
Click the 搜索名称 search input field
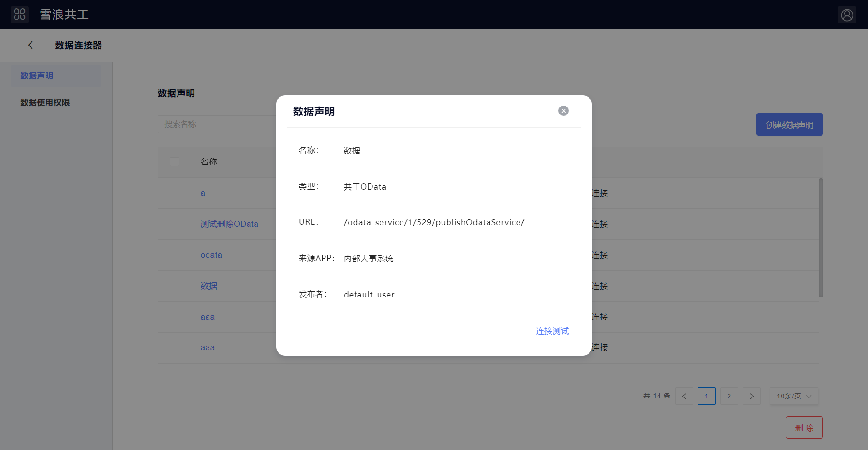pos(216,124)
